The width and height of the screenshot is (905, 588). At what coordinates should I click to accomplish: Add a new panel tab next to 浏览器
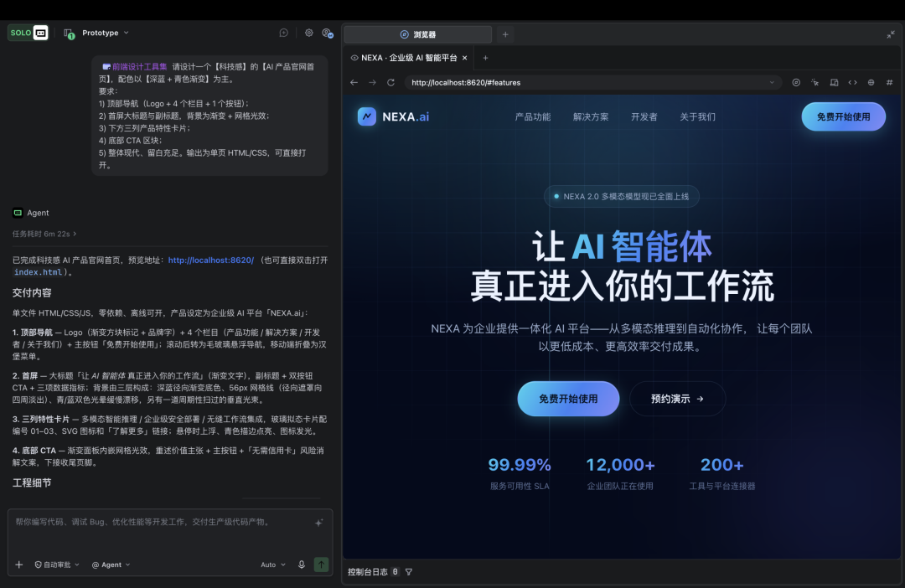tap(505, 34)
